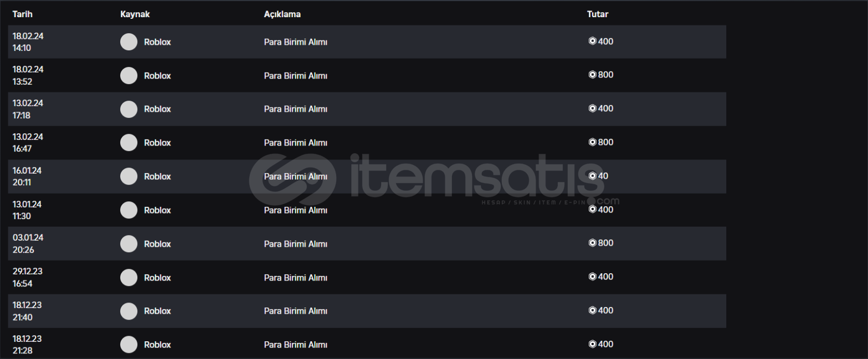Open Roblox source link in 18.02.24 13:52 row
This screenshot has height=359, width=868.
pyautogui.click(x=157, y=76)
